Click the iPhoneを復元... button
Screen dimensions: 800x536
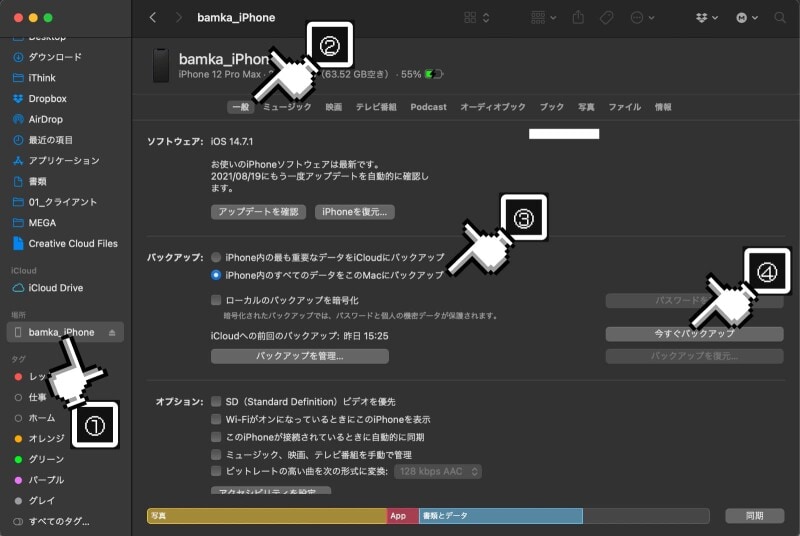pos(355,212)
